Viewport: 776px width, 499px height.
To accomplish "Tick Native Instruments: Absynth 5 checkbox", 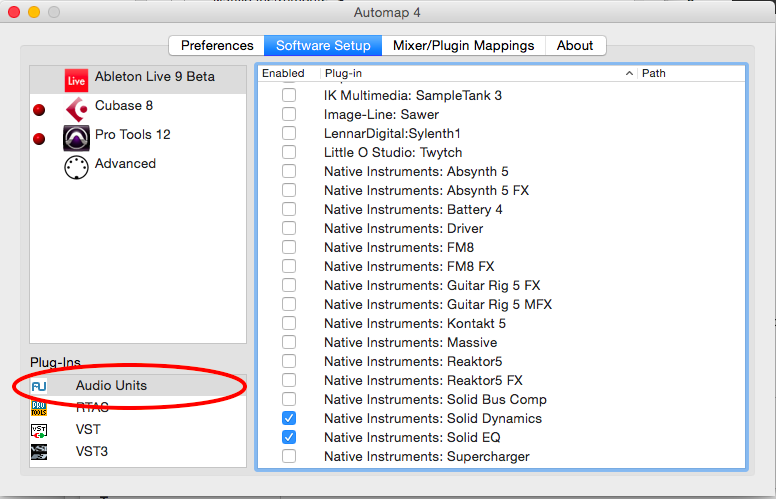I will coord(289,171).
